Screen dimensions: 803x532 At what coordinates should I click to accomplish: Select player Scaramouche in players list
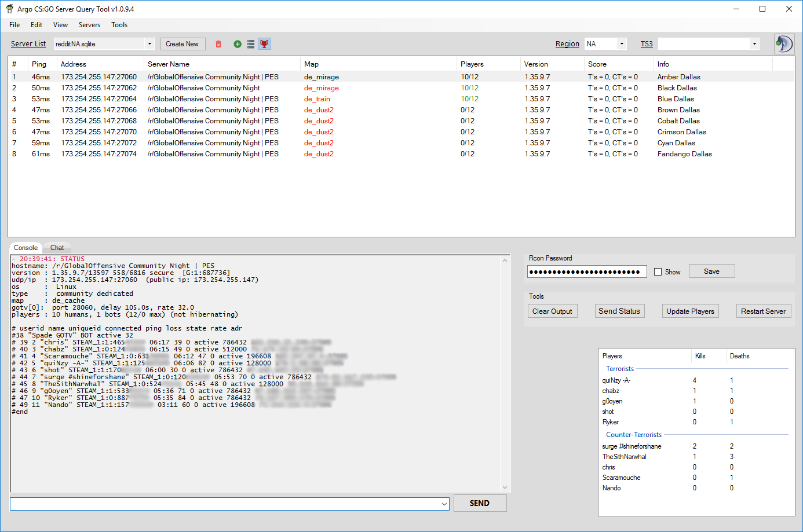(621, 478)
